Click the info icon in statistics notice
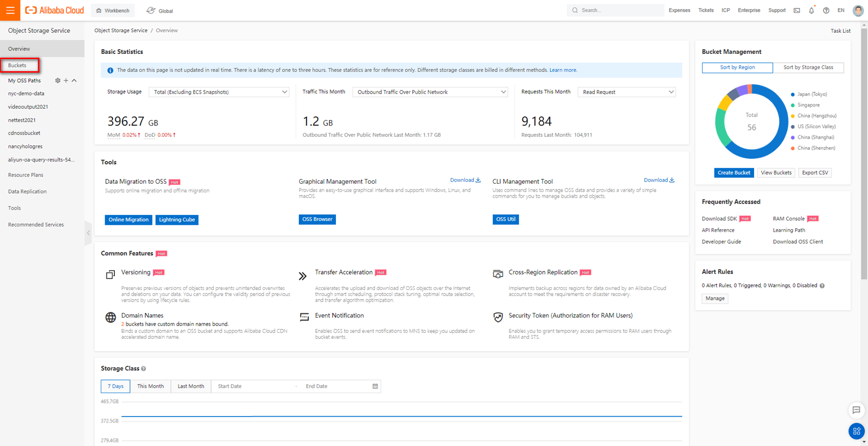The image size is (868, 446). [x=110, y=70]
